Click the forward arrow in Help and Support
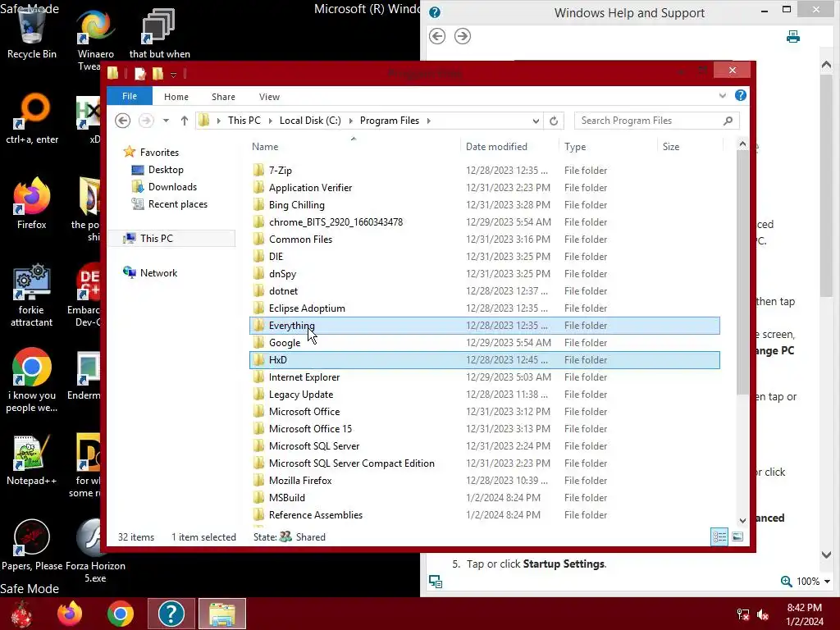The width and height of the screenshot is (840, 630). pos(463,36)
